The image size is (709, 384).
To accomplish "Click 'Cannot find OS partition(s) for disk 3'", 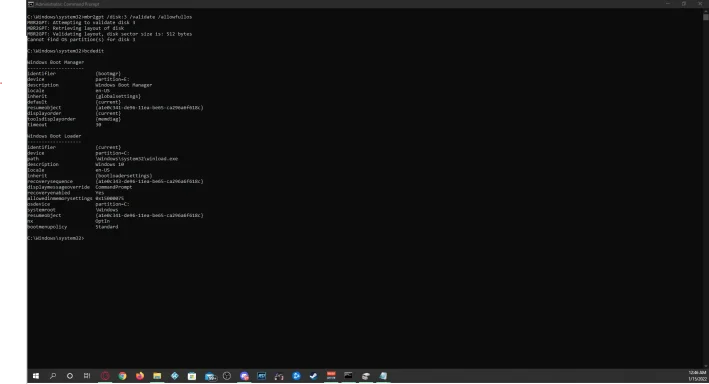I will (x=81, y=39).
